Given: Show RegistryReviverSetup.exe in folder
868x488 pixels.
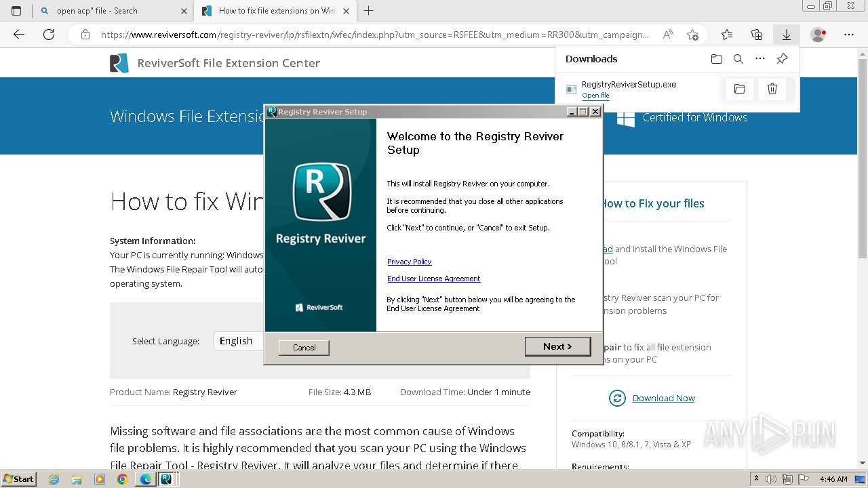Looking at the screenshot, I should click(740, 89).
